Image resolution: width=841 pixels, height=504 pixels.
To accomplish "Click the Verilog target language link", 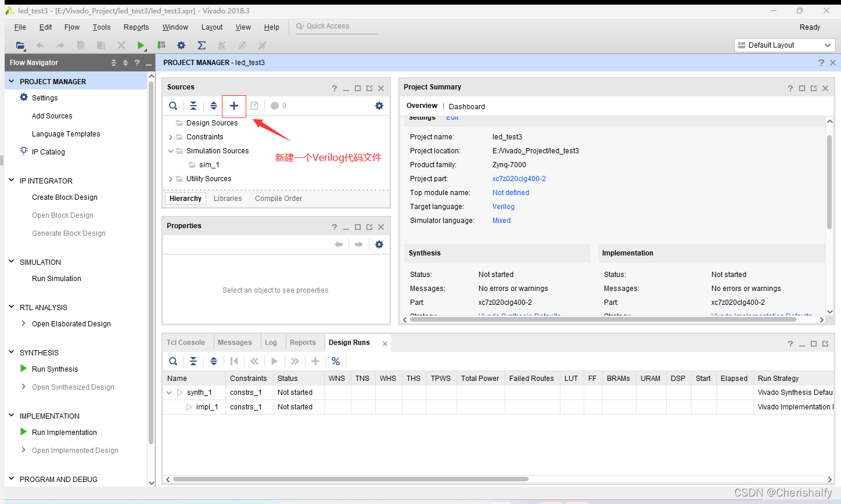I will (x=504, y=207).
